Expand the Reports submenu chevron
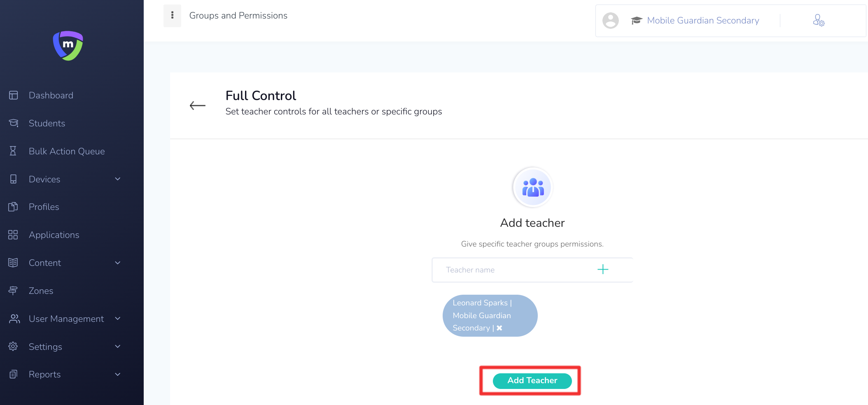 tap(118, 375)
